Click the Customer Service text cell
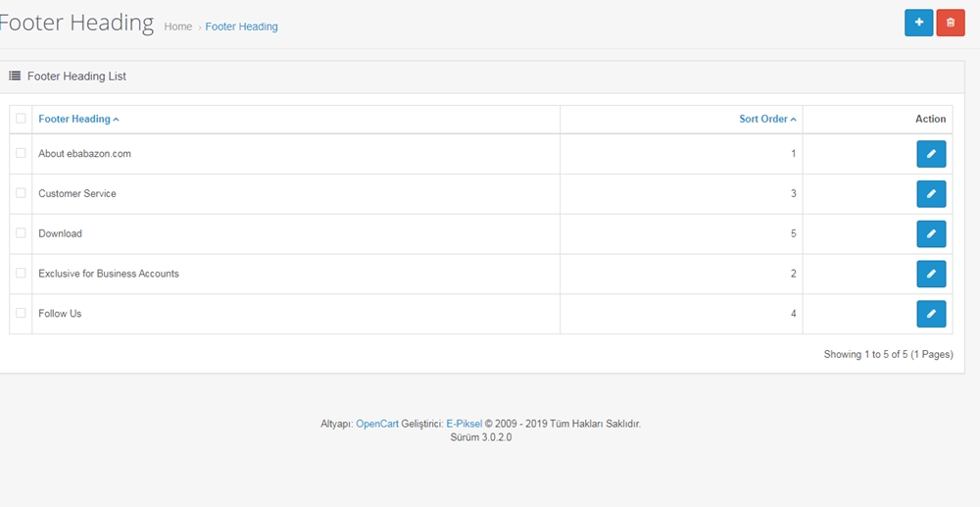 77,193
